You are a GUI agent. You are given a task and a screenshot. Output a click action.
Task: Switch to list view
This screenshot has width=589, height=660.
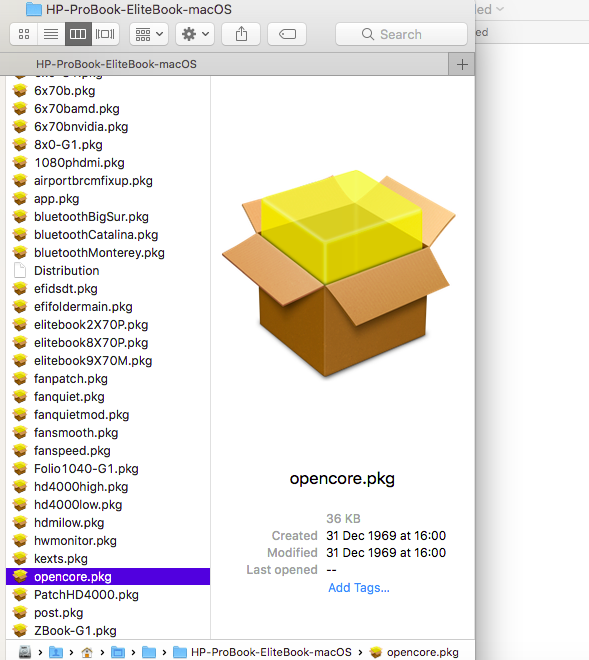(x=51, y=34)
